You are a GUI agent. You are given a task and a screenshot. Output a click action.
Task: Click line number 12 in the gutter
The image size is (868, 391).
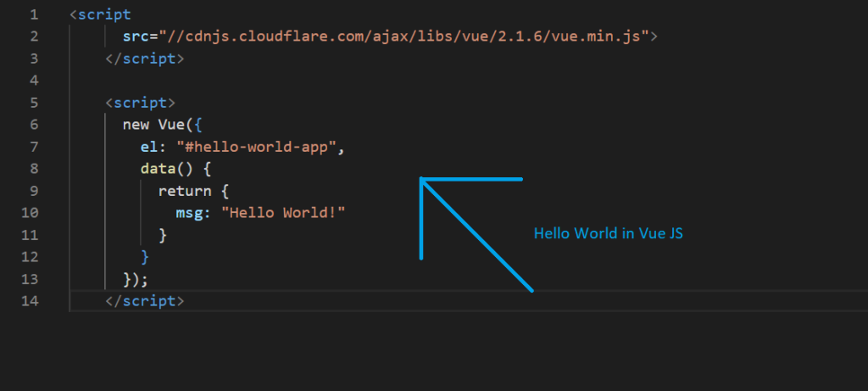pos(30,258)
